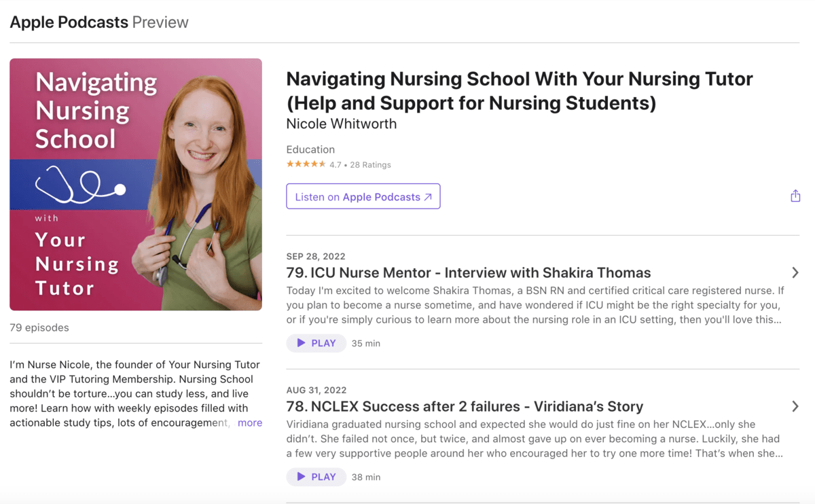The height and width of the screenshot is (504, 815).
Task: Click the podcast cover artwork
Action: pos(136,184)
